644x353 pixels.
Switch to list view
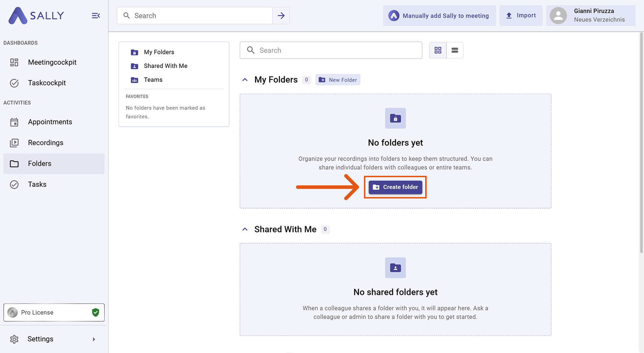tap(455, 50)
